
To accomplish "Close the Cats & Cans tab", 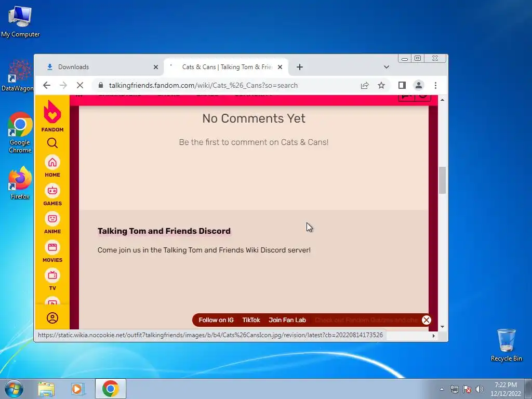I will point(280,67).
